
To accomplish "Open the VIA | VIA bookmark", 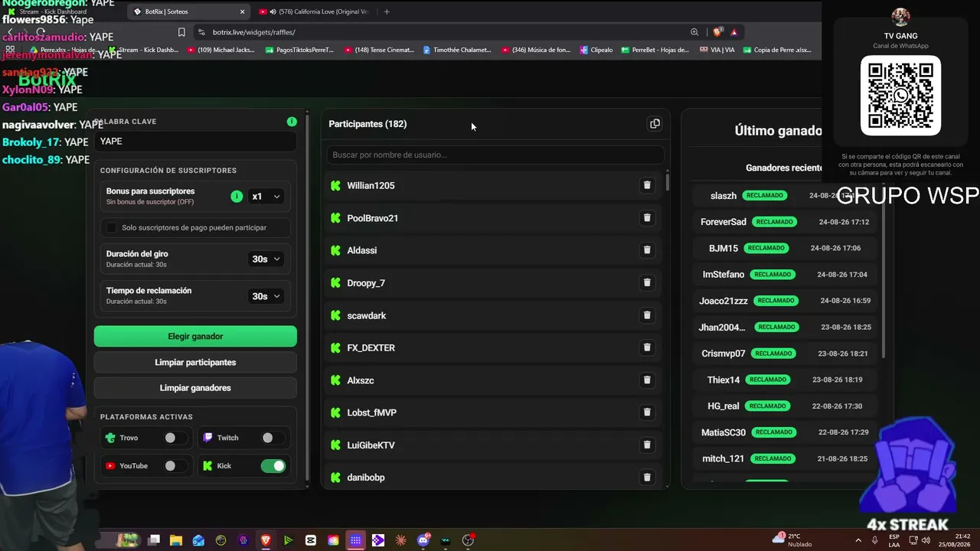I will coord(717,51).
